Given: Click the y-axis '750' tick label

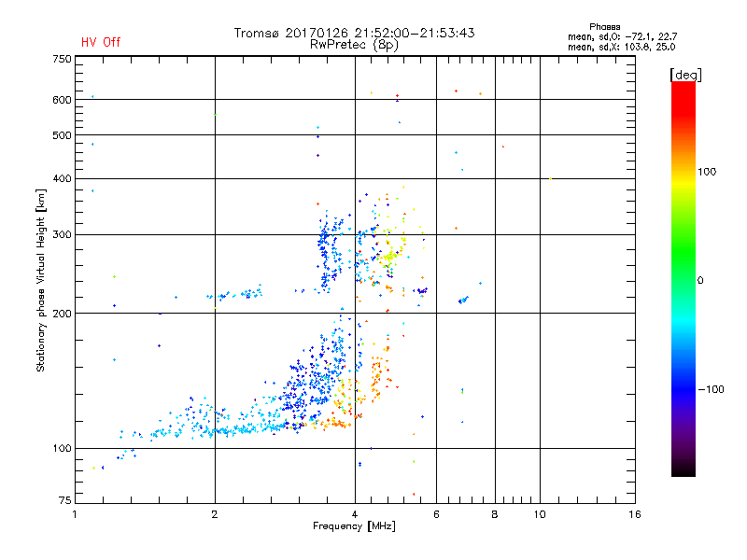Looking at the screenshot, I should 62,59.
